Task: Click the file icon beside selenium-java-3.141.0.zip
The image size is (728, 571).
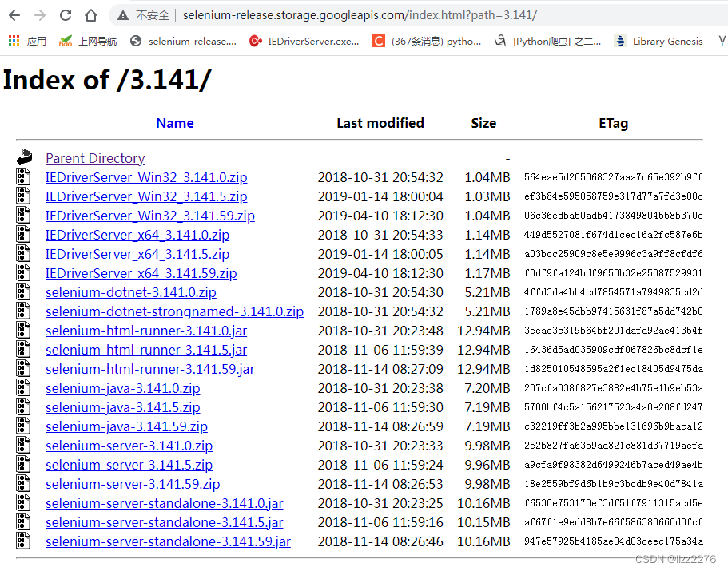Action: click(x=23, y=388)
